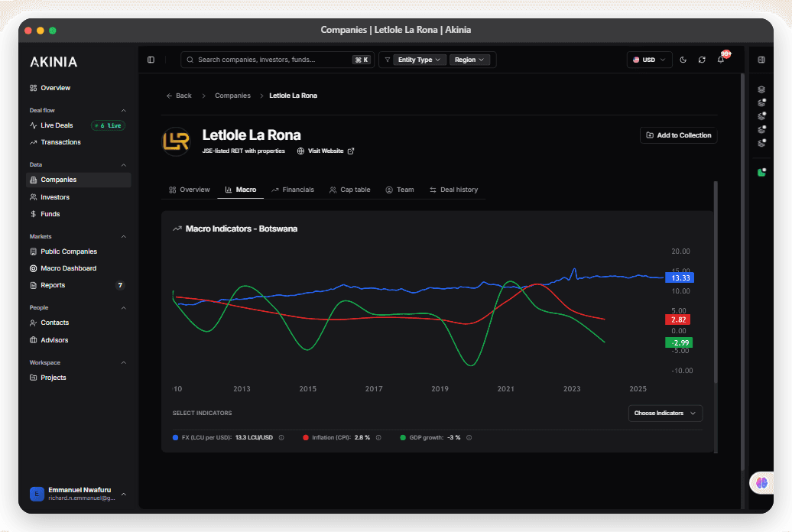792x532 pixels.
Task: Click the Companies breadcrumb link
Action: [232, 96]
